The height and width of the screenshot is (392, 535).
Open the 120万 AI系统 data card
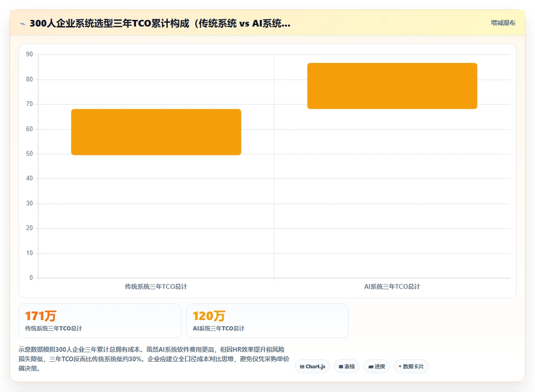pyautogui.click(x=267, y=321)
